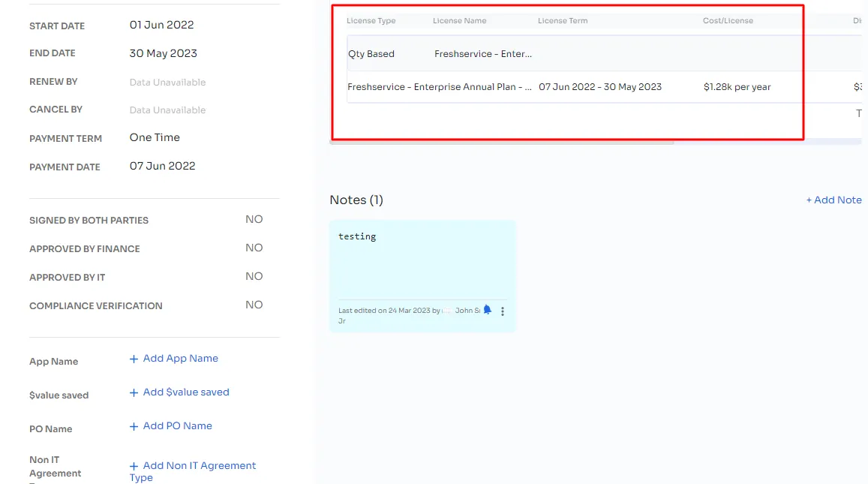
Task: Click the start date value 01 Jun 2022
Action: coord(161,25)
